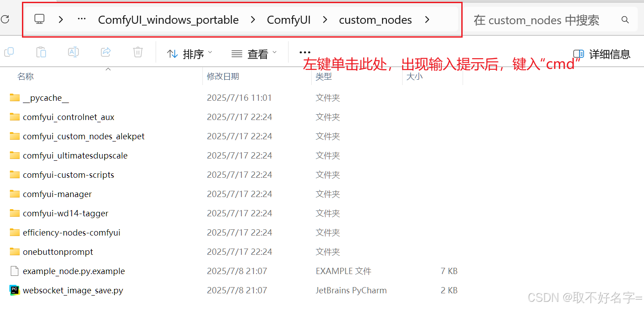Click the example_node.py.example file icon
Image resolution: width=644 pixels, height=309 pixels.
(x=15, y=271)
